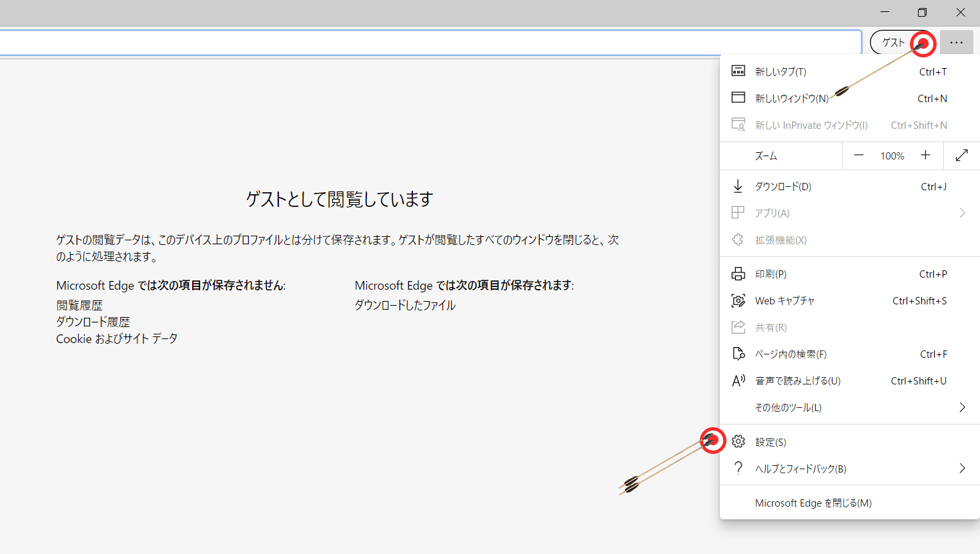
Task: Click the Web キャプチャ camera icon
Action: tap(739, 300)
